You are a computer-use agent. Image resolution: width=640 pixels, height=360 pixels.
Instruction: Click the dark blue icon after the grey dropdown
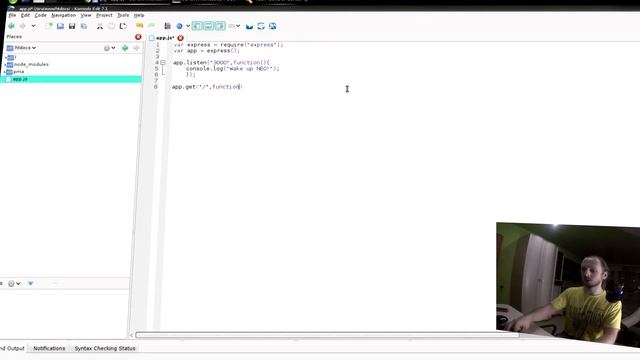[249, 26]
